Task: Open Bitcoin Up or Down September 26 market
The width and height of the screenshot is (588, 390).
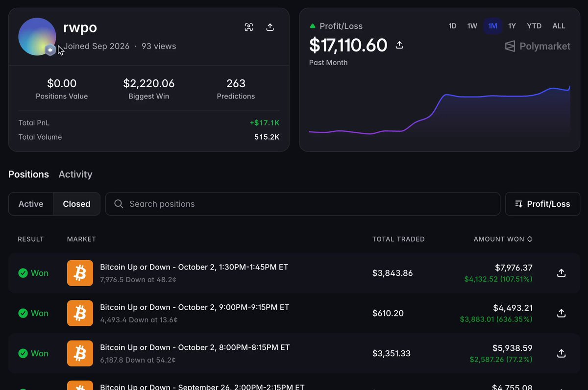Action: [x=202, y=387]
